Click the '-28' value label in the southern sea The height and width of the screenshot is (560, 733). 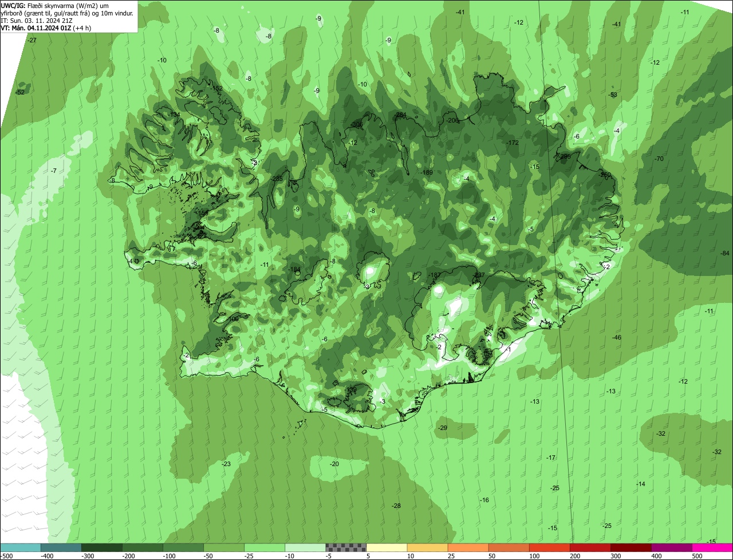click(396, 506)
